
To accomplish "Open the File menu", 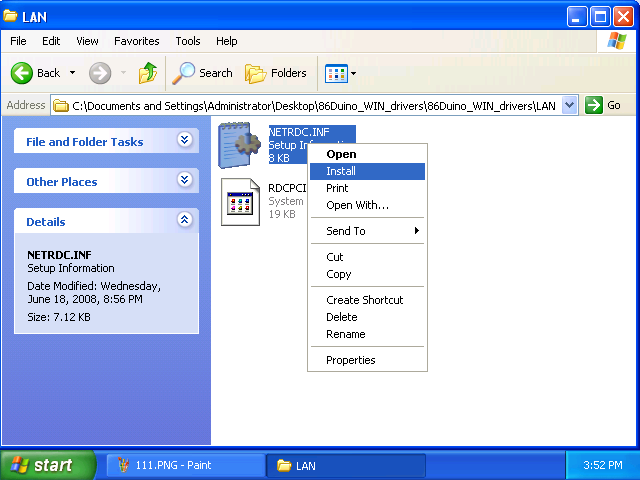I will coord(18,41).
